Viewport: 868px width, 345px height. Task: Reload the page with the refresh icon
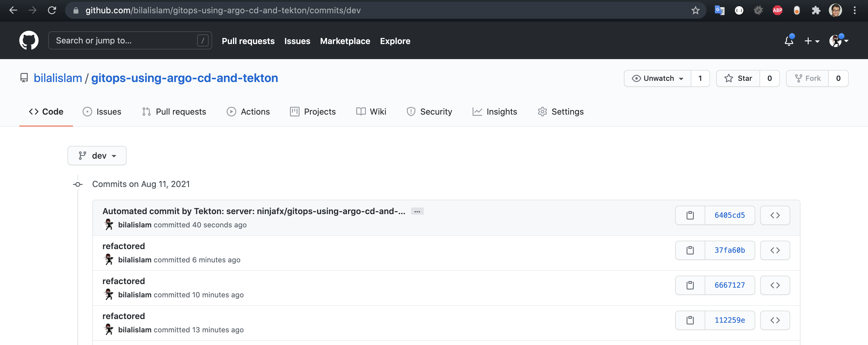[x=52, y=11]
